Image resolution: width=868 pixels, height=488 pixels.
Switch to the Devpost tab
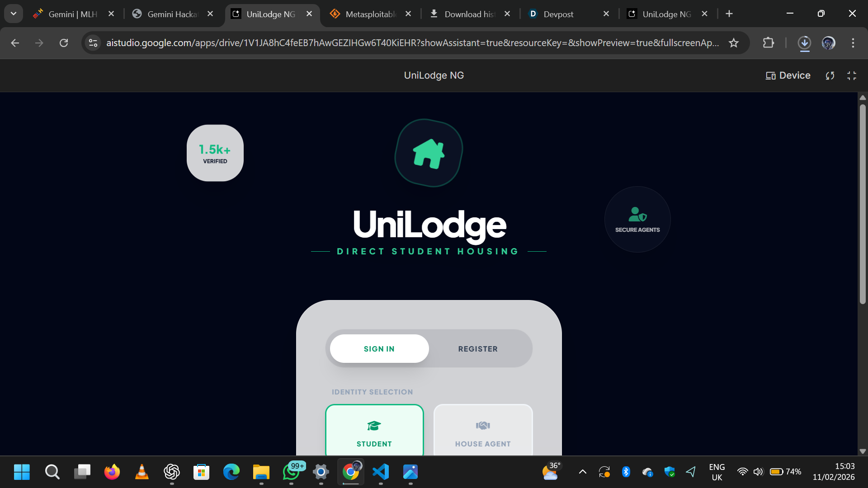[x=559, y=14]
